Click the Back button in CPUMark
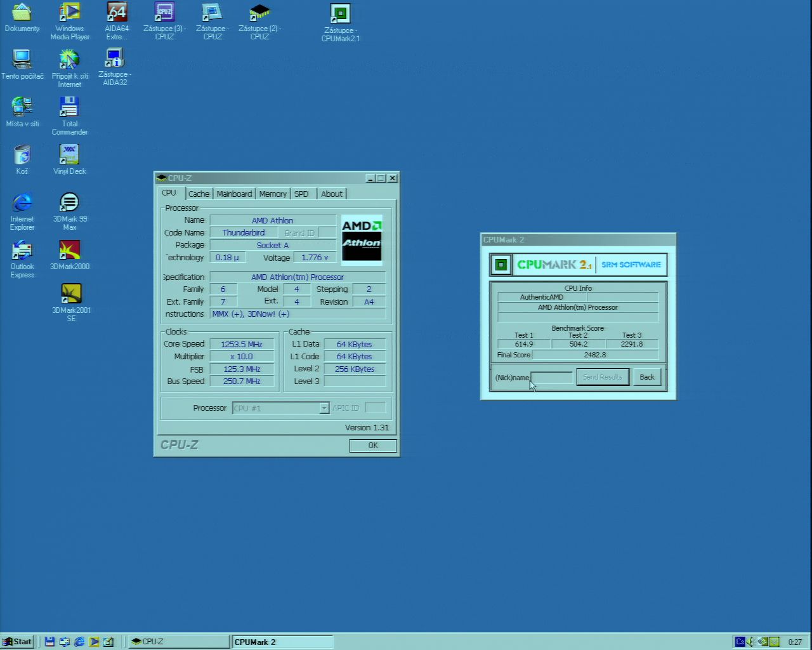Screen dimensions: 812x650 [646, 377]
